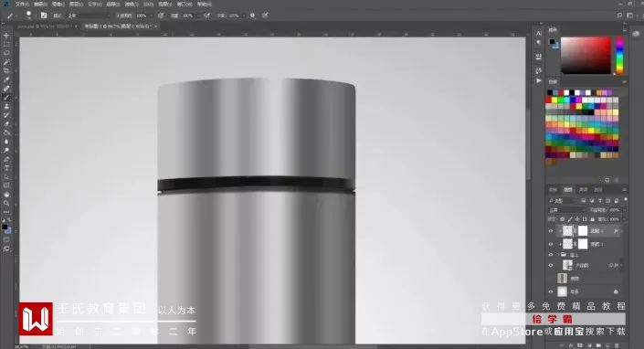
Task: Click the search icon in options bar
Action: pyautogui.click(x=619, y=16)
